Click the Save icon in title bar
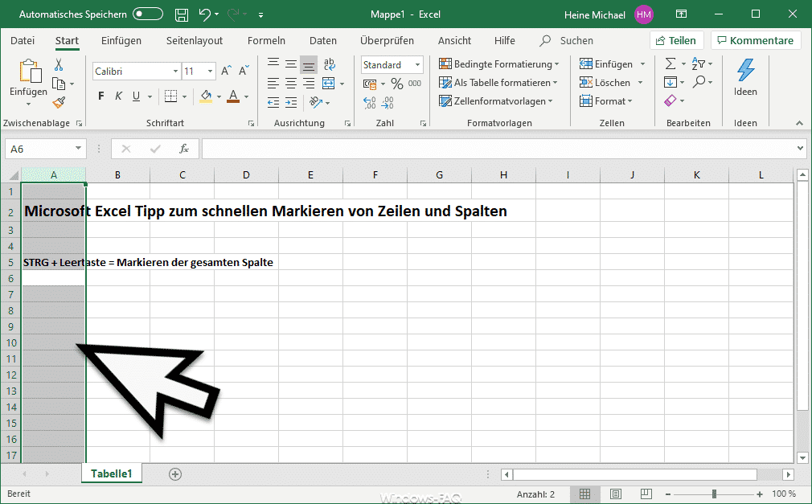This screenshot has height=504, width=812. click(x=182, y=14)
